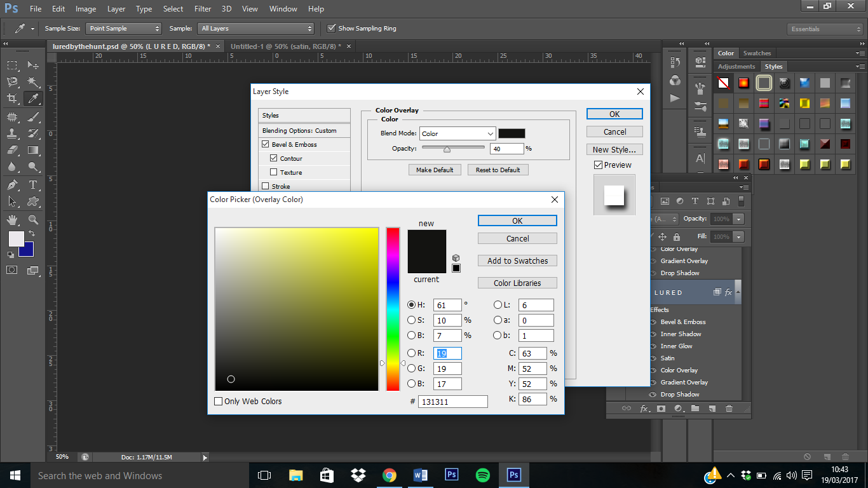This screenshot has width=868, height=488.
Task: Select the Zoom tool
Action: click(x=33, y=220)
